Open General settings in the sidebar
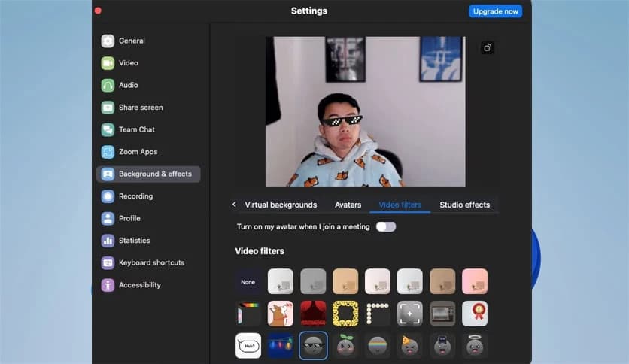 (148, 41)
